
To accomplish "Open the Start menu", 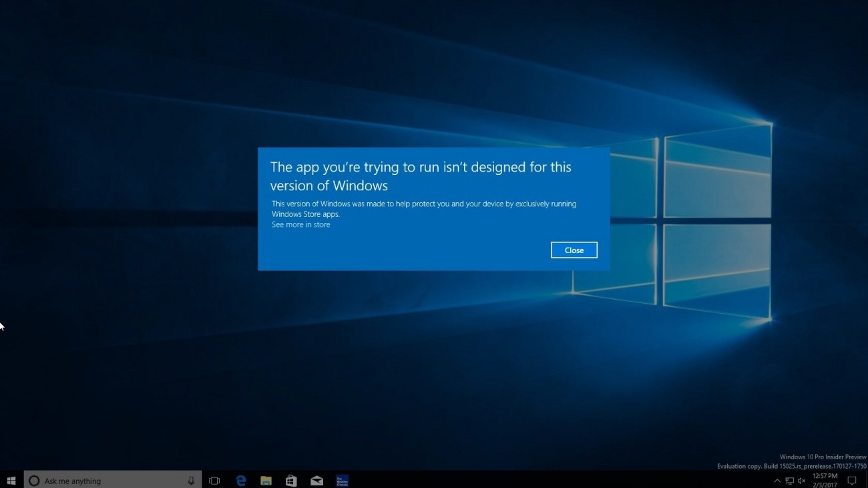I will tap(11, 480).
